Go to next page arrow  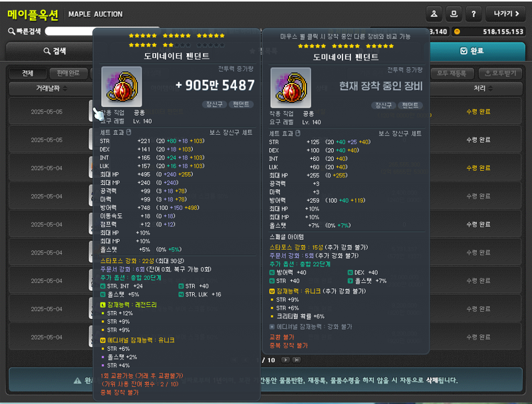click(x=286, y=360)
